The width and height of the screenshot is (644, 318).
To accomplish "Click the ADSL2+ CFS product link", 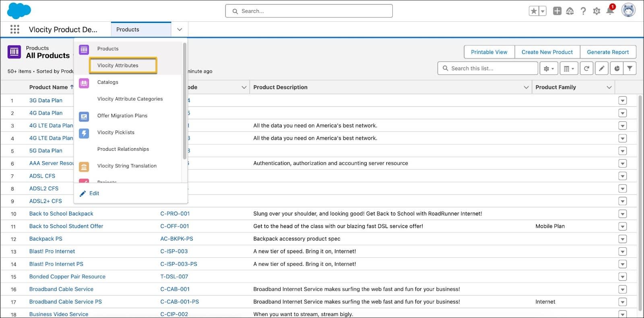I will point(45,201).
